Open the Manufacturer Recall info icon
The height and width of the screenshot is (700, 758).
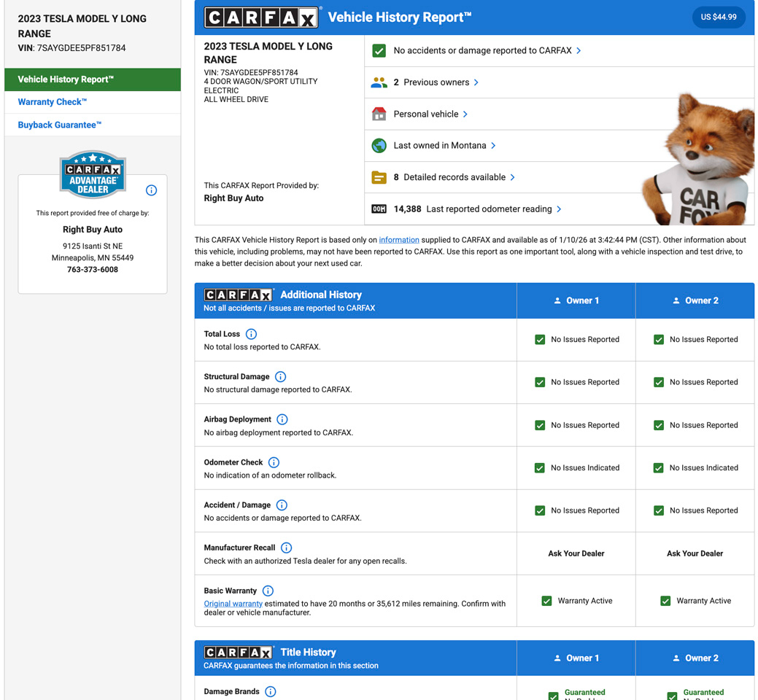(286, 548)
